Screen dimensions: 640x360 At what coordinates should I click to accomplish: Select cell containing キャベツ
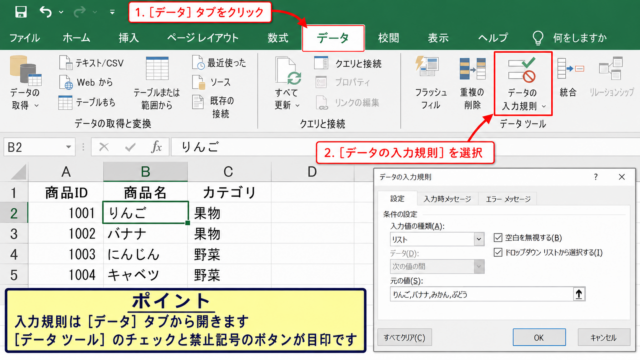tap(145, 275)
